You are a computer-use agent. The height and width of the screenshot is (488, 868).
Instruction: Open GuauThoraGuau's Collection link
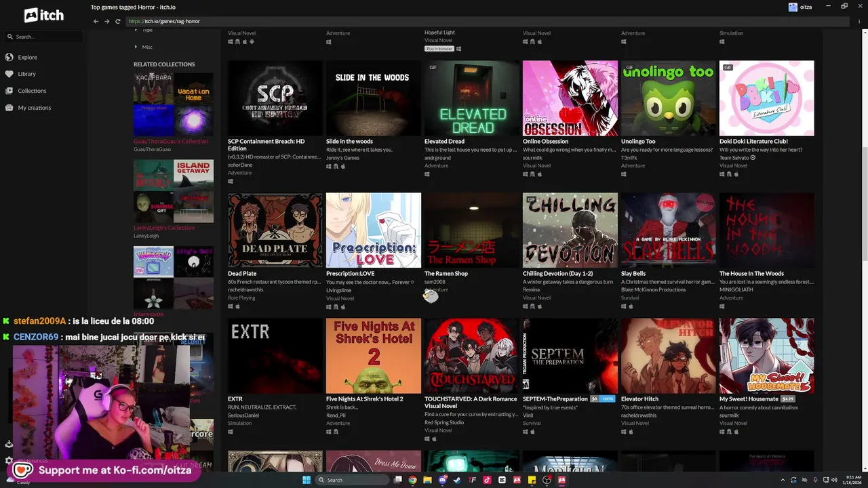pyautogui.click(x=171, y=141)
